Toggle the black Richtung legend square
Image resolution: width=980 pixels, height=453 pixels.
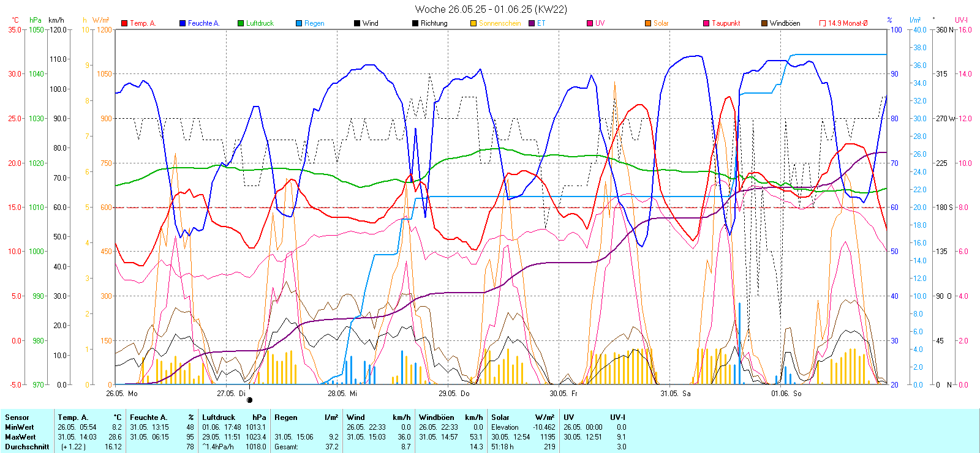[x=415, y=23]
